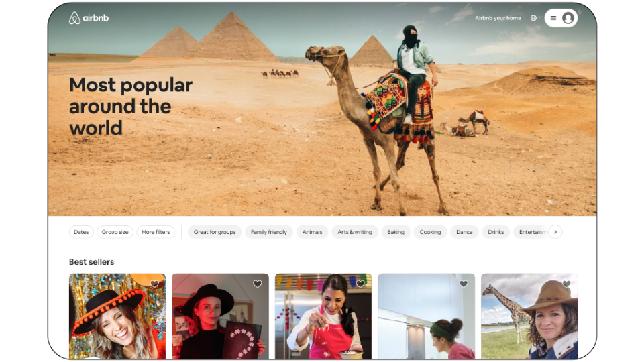Save the kitchen experience with heart

click(x=464, y=284)
